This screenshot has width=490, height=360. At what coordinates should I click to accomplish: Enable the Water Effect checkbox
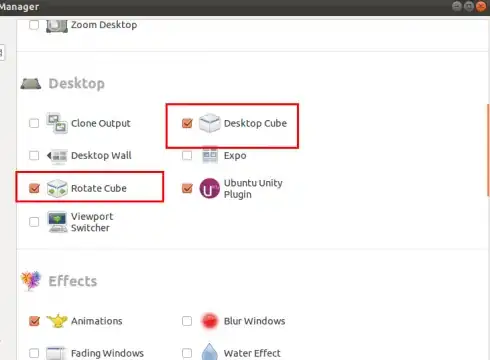(187, 353)
